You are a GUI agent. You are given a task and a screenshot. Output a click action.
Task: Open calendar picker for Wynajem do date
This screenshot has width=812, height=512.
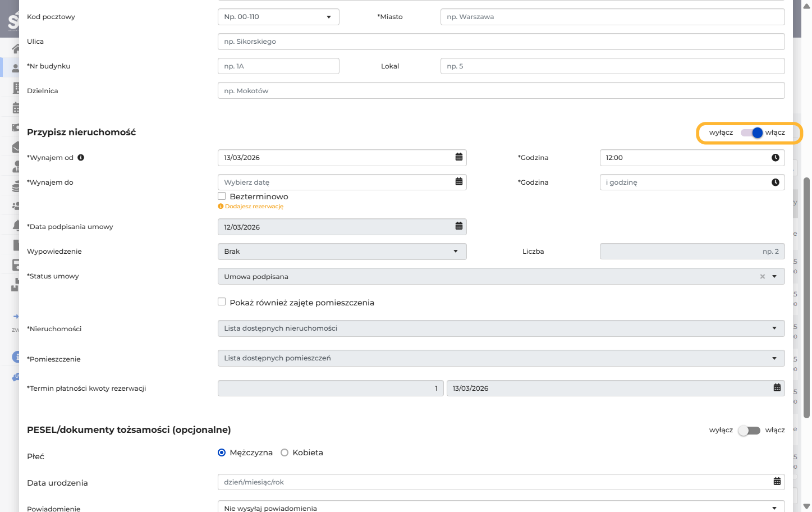point(459,182)
